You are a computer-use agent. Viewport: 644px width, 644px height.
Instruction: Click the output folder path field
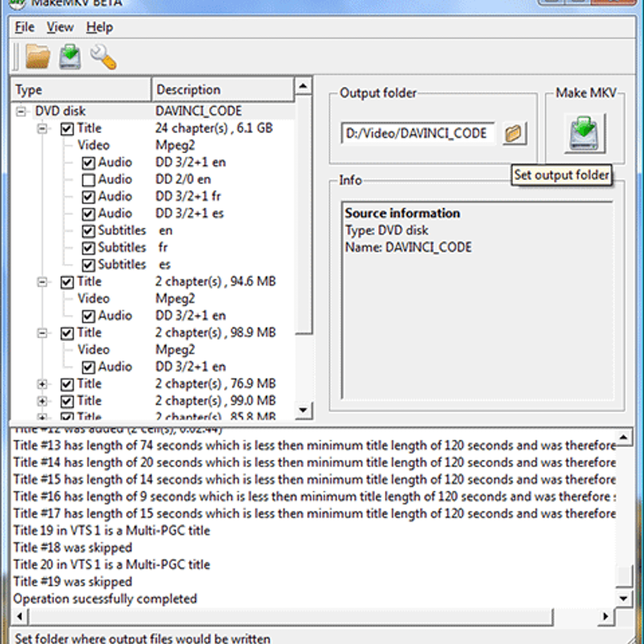(417, 133)
